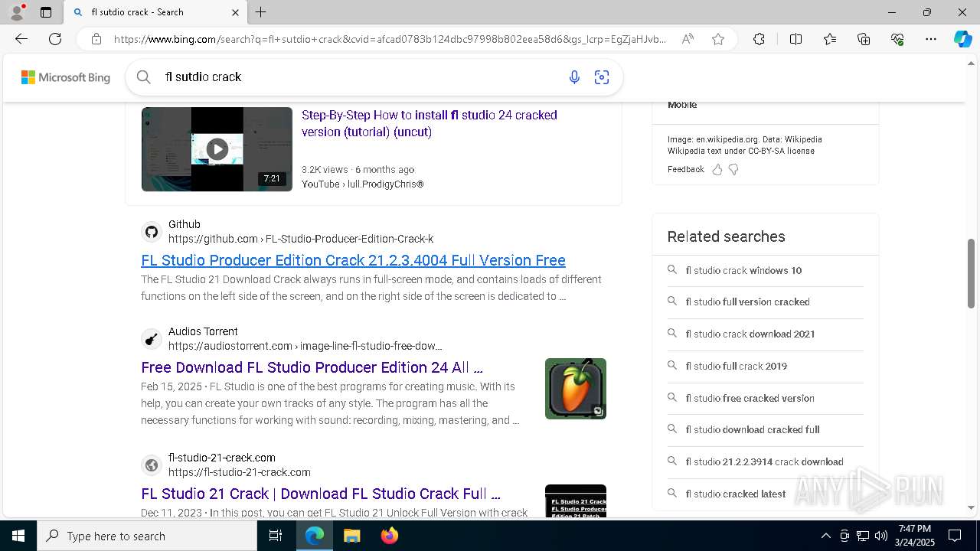Open the github.com result URL
This screenshot has height=551, width=980.
pos(301,239)
